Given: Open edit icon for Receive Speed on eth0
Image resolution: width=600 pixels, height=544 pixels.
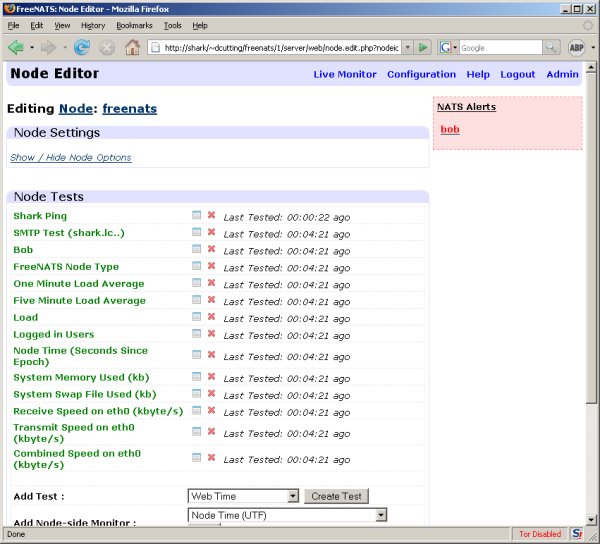Looking at the screenshot, I should tap(196, 410).
